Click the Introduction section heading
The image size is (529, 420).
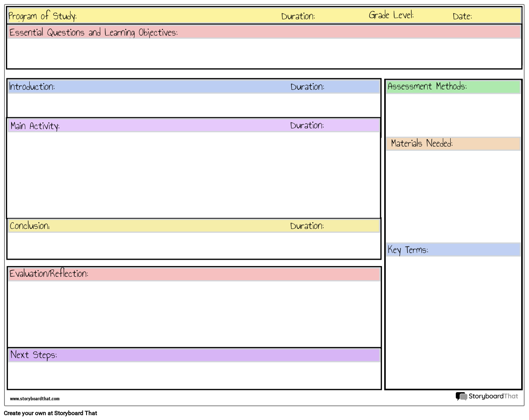pyautogui.click(x=32, y=87)
